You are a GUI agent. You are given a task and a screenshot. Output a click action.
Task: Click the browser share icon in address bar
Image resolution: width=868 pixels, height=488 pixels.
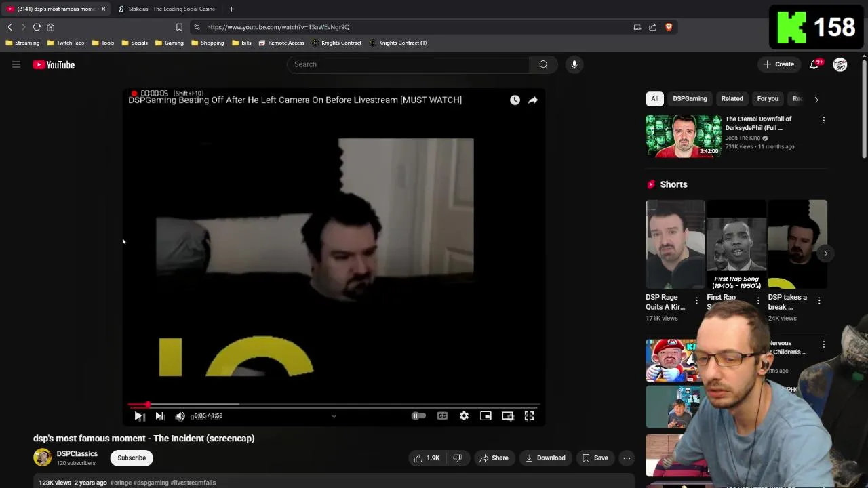[652, 27]
